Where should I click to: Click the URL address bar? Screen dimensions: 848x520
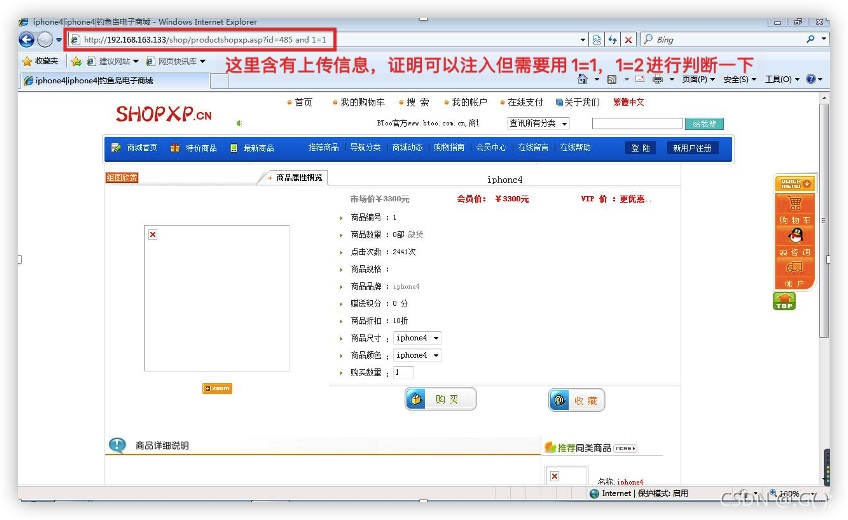(324, 39)
